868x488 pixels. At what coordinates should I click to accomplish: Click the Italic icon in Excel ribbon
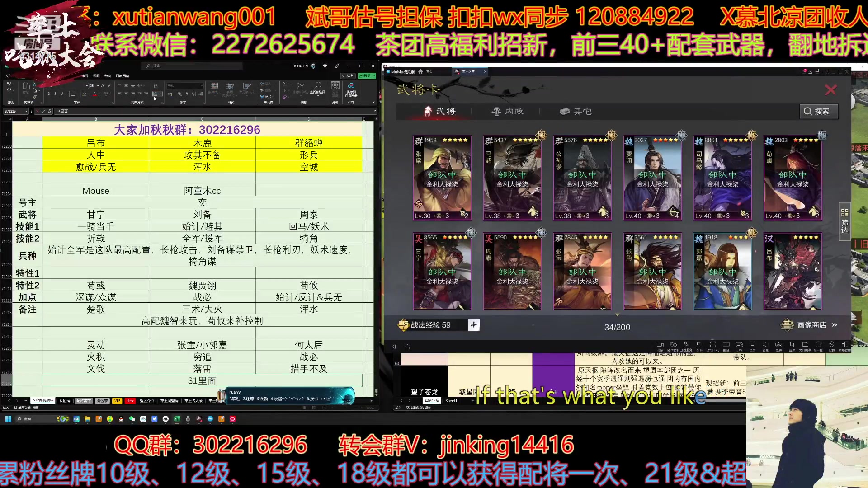[x=55, y=94]
